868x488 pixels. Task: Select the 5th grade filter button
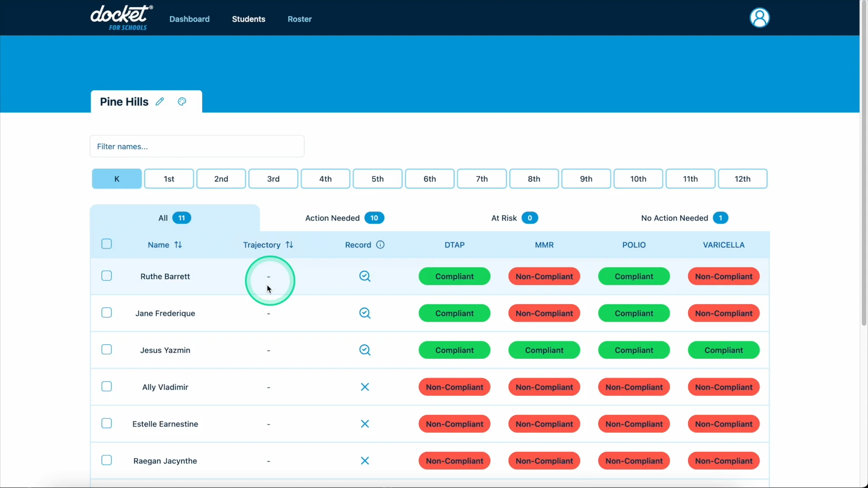pyautogui.click(x=377, y=179)
